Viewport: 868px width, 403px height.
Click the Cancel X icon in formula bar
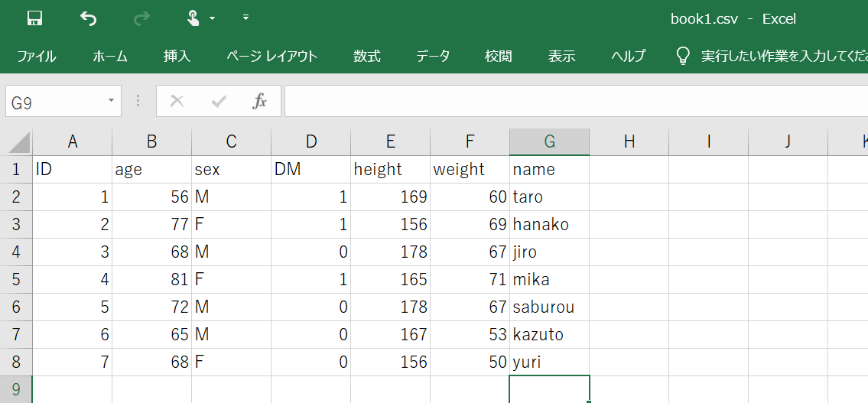point(177,101)
